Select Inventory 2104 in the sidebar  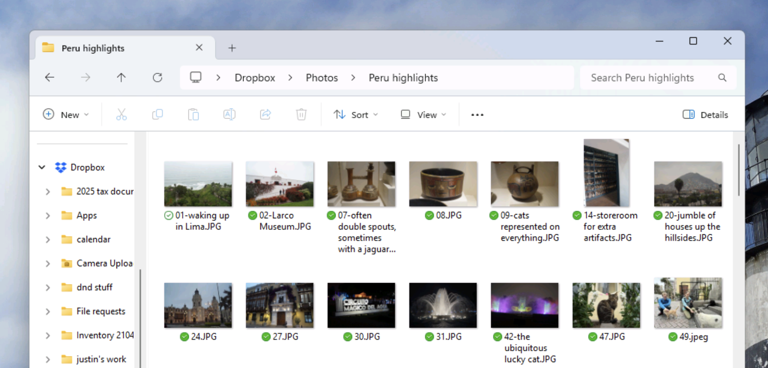105,336
